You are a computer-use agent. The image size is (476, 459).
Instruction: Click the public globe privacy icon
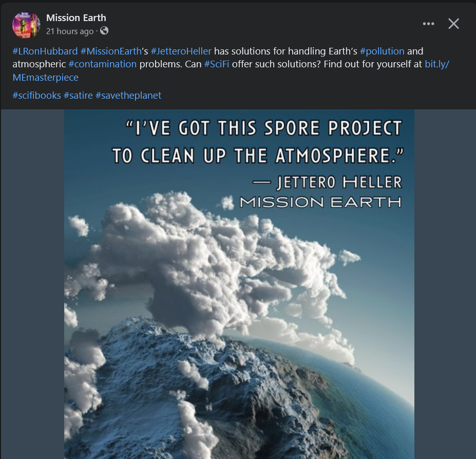point(104,31)
